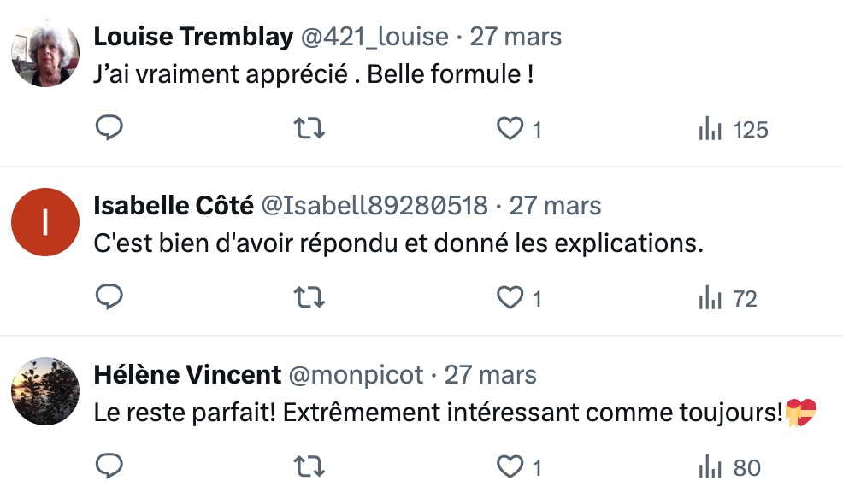Like Louise Tremblay's tweet
Screen dimensions: 843x504
tap(510, 129)
